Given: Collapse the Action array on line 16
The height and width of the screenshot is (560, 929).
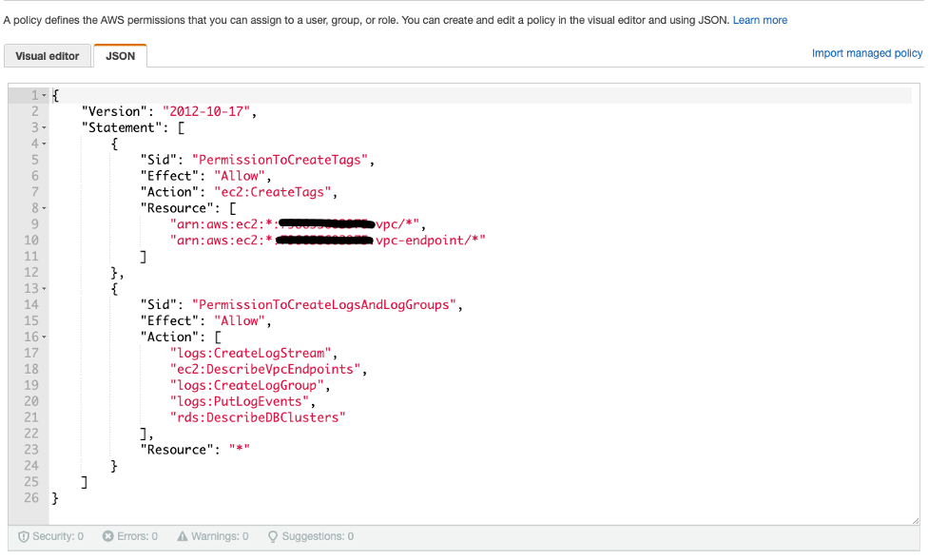Looking at the screenshot, I should click(x=42, y=337).
